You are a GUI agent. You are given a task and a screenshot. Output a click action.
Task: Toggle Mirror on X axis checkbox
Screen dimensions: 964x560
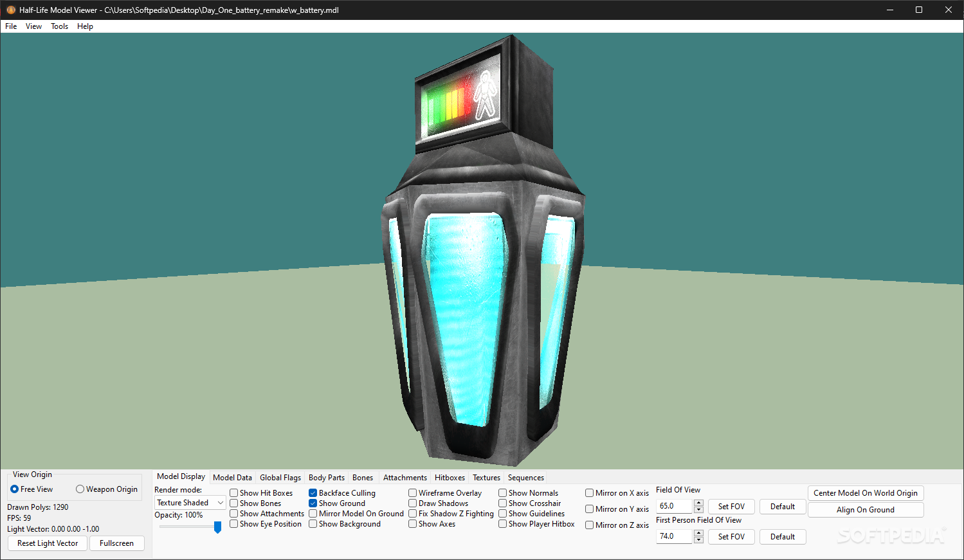[x=617, y=492]
